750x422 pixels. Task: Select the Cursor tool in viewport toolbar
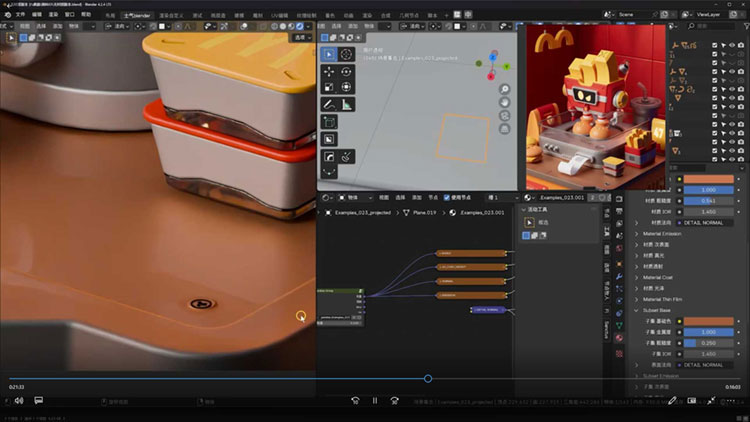(x=346, y=54)
